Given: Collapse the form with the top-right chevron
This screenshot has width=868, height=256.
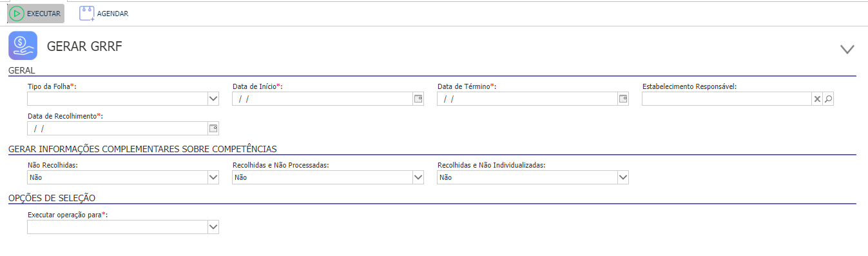Looking at the screenshot, I should pyautogui.click(x=847, y=49).
